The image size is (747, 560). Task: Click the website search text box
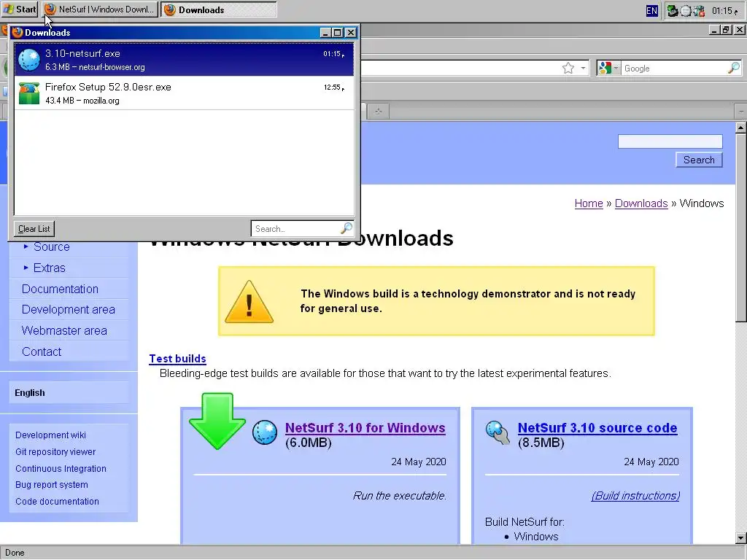[x=670, y=141]
